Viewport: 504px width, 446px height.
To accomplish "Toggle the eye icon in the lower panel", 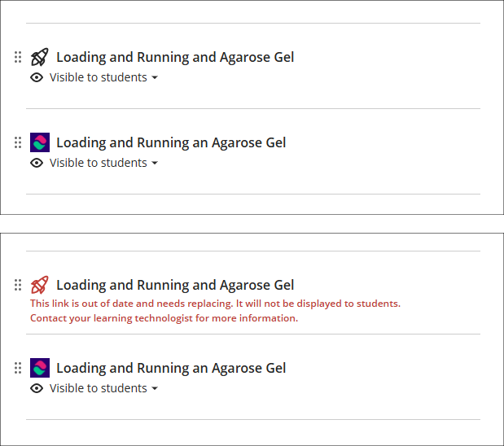I will click(37, 388).
